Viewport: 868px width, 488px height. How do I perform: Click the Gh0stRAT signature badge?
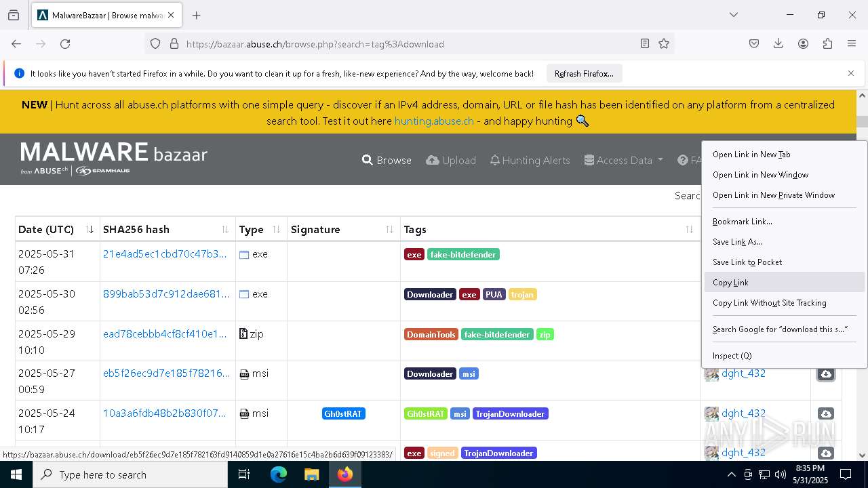point(343,414)
